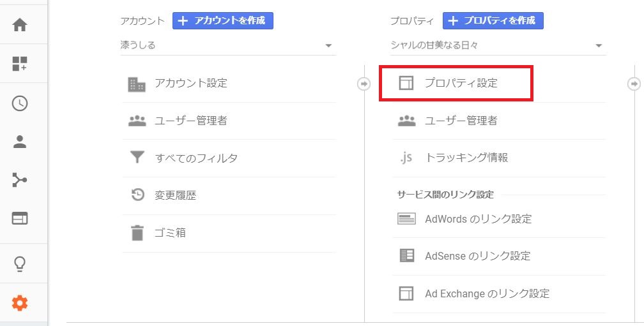Click the history clock icon beside 変更履歴
This screenshot has height=326, width=644.
(x=137, y=195)
